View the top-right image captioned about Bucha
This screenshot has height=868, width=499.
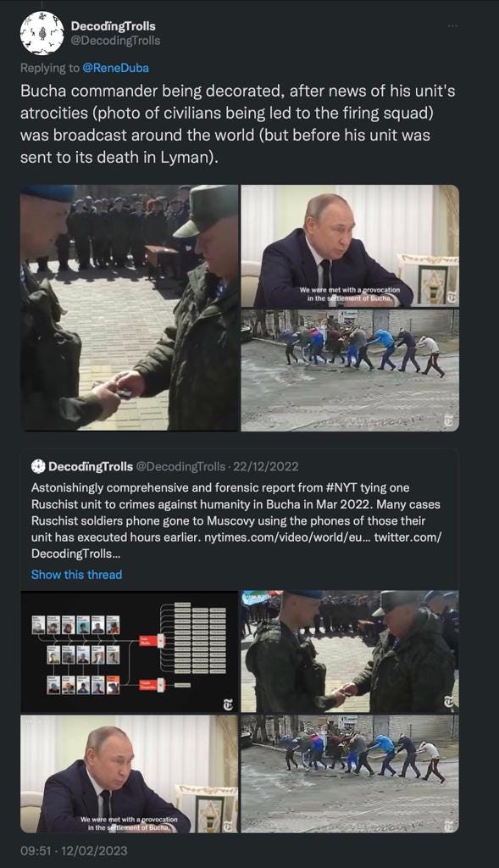click(x=350, y=246)
